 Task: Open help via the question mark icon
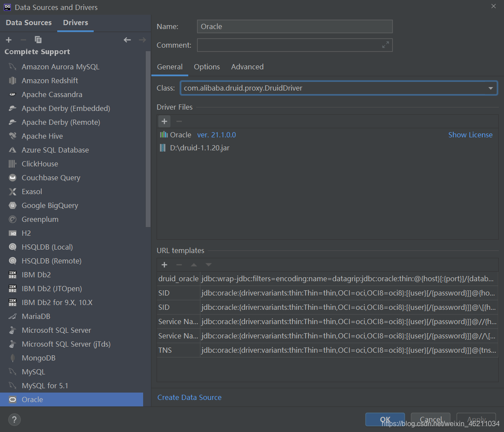[14, 419]
